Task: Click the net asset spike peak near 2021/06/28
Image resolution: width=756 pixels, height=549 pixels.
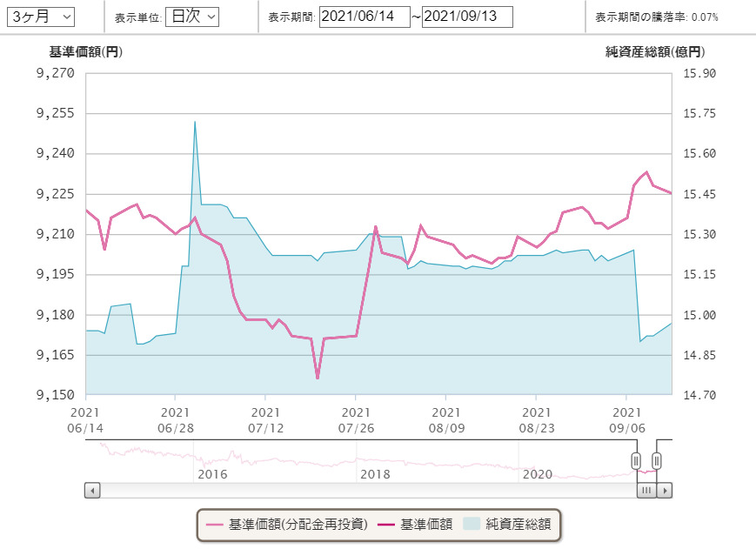Action: click(195, 122)
